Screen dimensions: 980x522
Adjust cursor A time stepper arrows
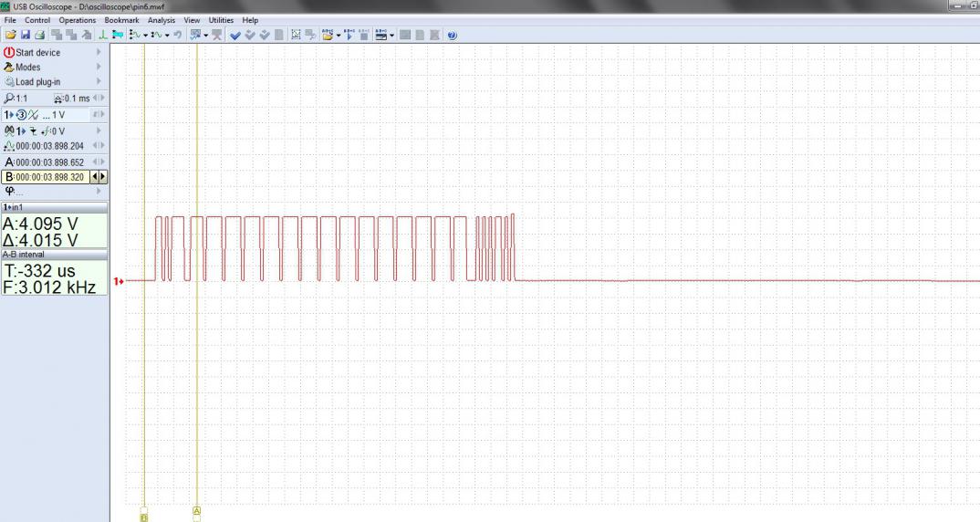coord(99,162)
